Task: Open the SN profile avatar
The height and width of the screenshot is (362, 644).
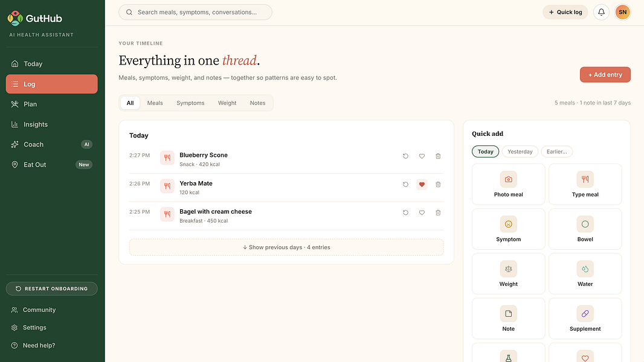Action: click(x=623, y=12)
